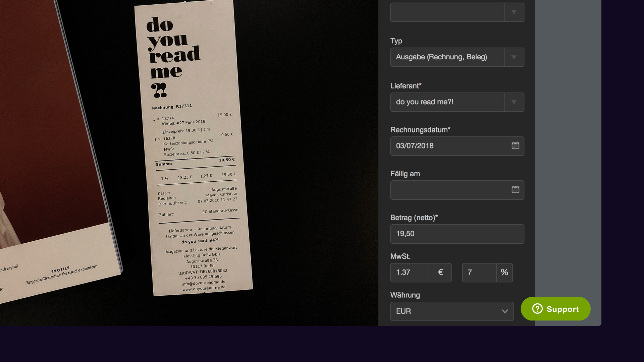
Task: Click the Betrag (netto) field with 19,50
Action: coord(457,234)
